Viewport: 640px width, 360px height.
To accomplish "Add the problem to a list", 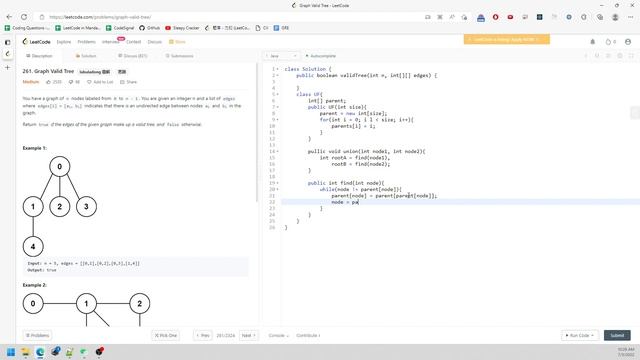I will point(100,82).
